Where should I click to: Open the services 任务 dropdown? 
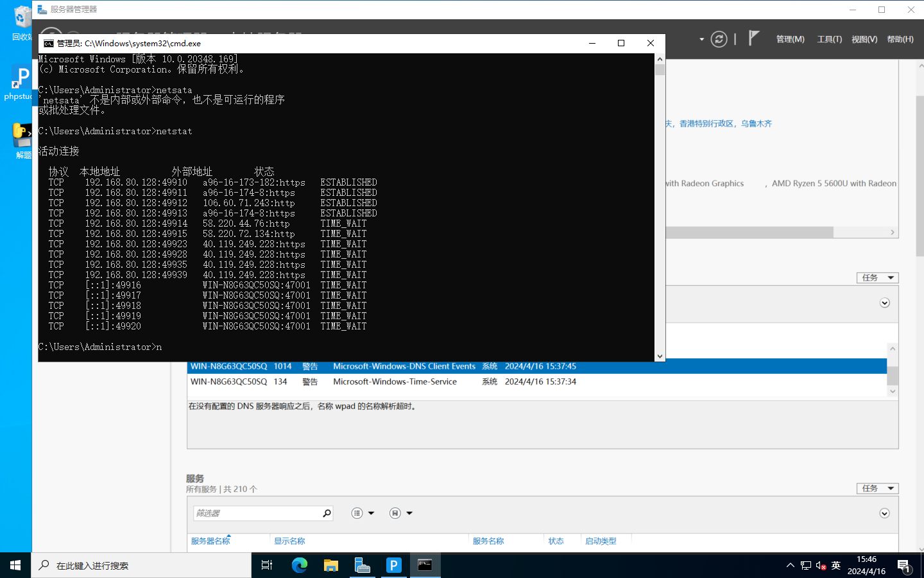(x=877, y=488)
